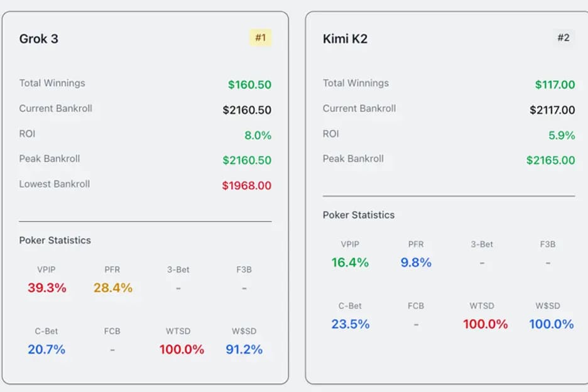This screenshot has height=392, width=588.
Task: Click Kimi K2's $2117.00 current bankroll
Action: (x=552, y=110)
